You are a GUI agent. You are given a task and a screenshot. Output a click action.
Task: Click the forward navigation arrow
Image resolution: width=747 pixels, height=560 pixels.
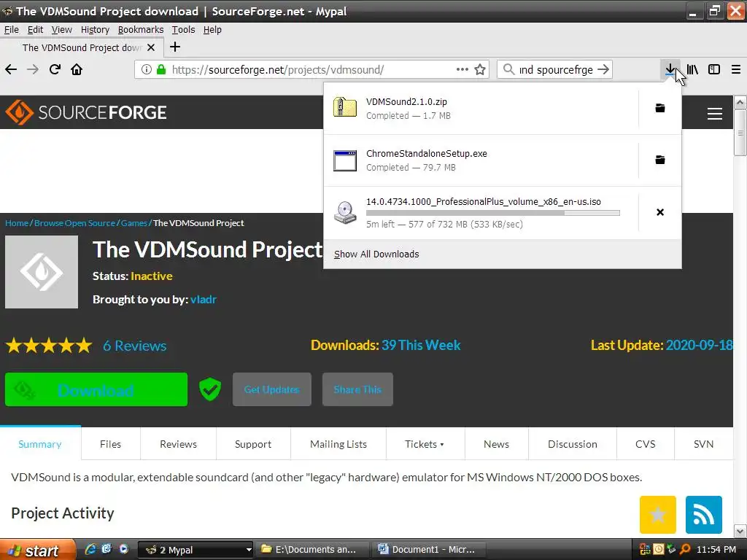pos(33,69)
